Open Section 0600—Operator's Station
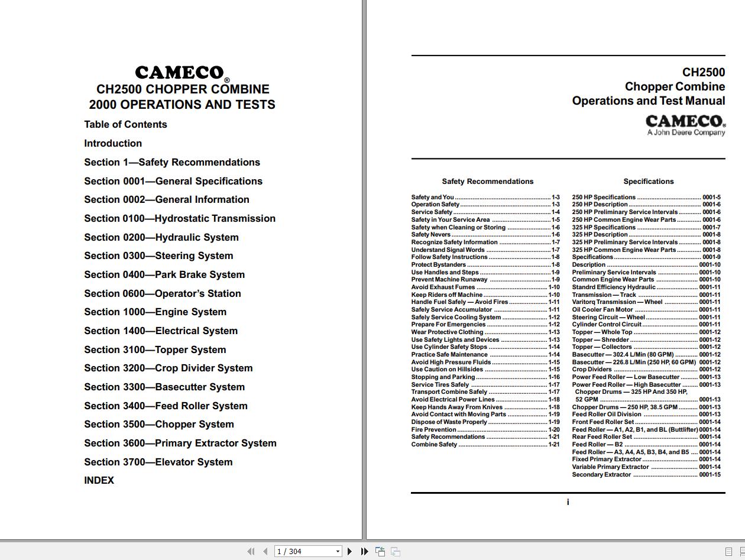Screen dimensions: 745x560 point(163,293)
